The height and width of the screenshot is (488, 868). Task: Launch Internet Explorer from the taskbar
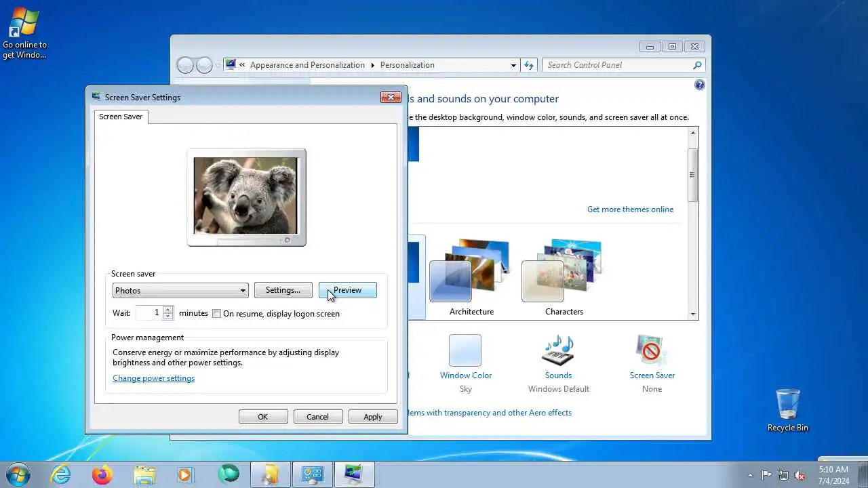(61, 474)
